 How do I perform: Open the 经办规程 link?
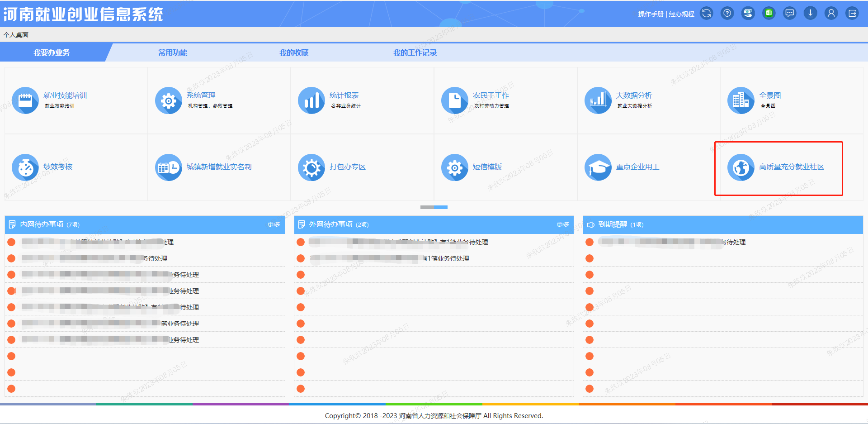point(681,14)
